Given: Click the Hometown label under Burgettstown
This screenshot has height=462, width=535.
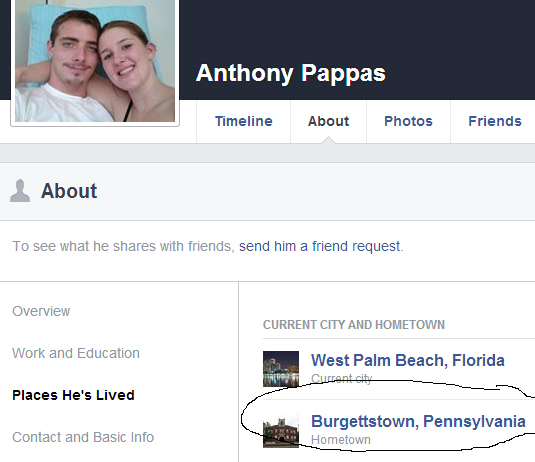Looking at the screenshot, I should pyautogui.click(x=341, y=440).
